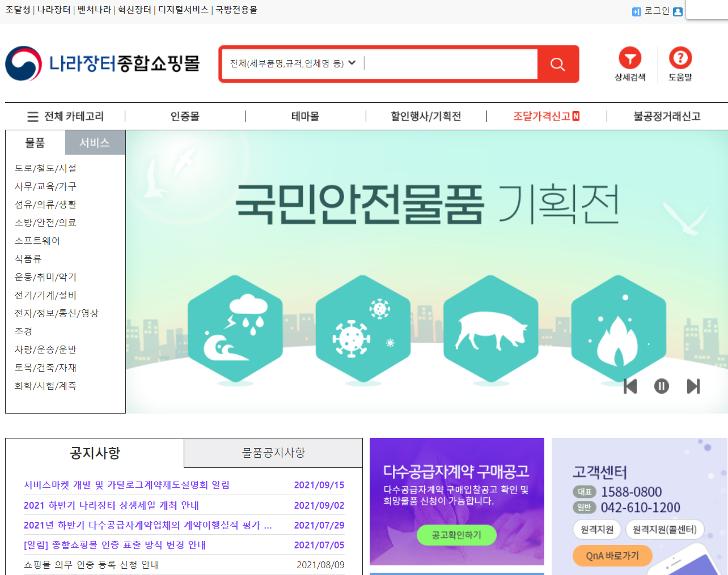This screenshot has width=728, height=575.
Task: Open notice 쇼핑몰 의무 인증 등록 신청 안내
Action: (x=91, y=565)
